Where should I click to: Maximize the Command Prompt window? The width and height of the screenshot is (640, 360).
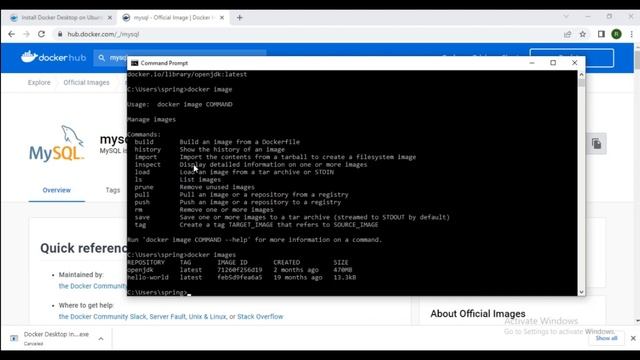[x=553, y=63]
